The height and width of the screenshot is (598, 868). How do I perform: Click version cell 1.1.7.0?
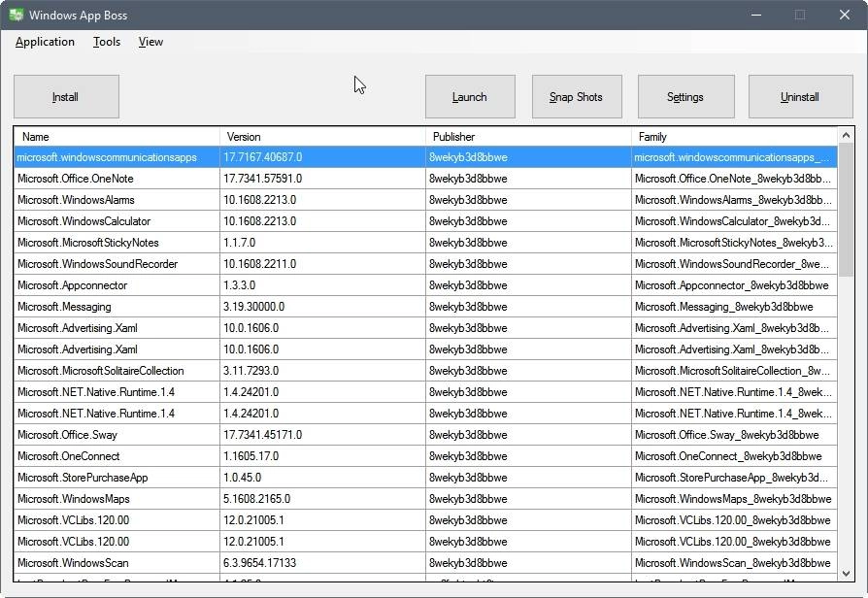[322, 243]
